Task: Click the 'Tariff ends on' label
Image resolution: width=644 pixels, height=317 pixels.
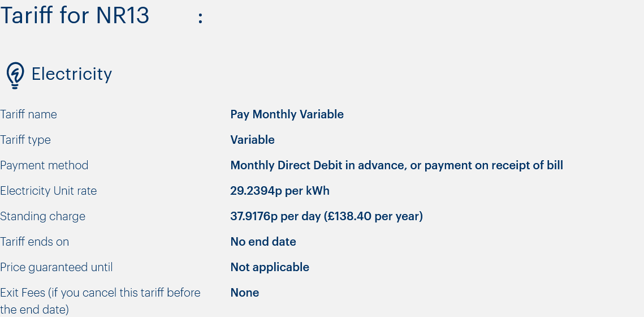Action: tap(34, 242)
